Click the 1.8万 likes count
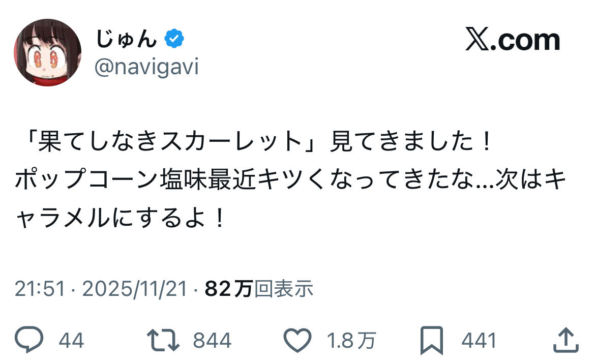The width and height of the screenshot is (595, 364). [x=351, y=340]
